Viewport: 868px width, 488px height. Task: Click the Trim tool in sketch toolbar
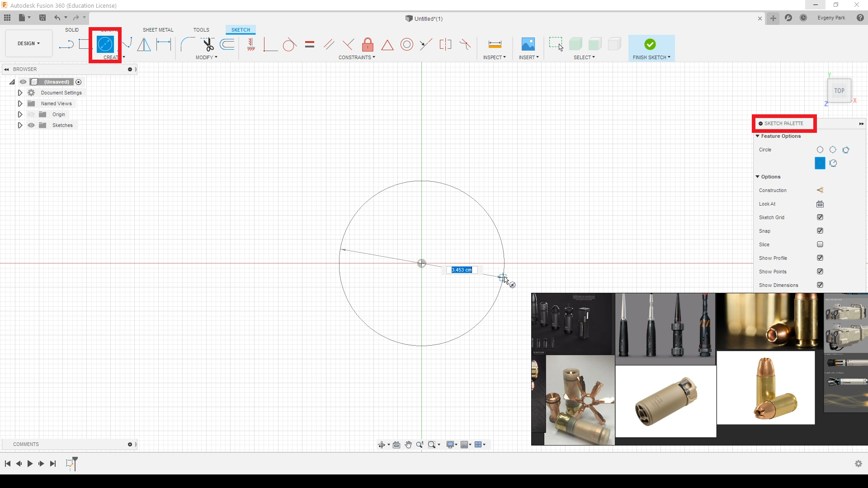tap(207, 43)
